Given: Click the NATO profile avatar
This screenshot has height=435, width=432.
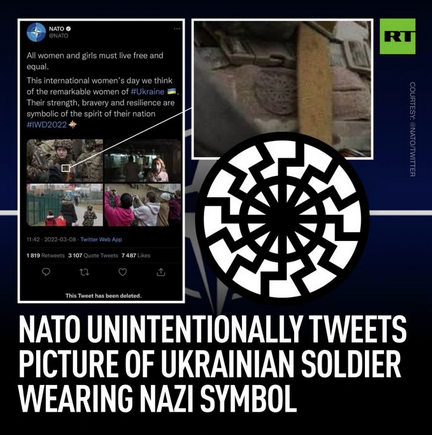Looking at the screenshot, I should (x=36, y=32).
